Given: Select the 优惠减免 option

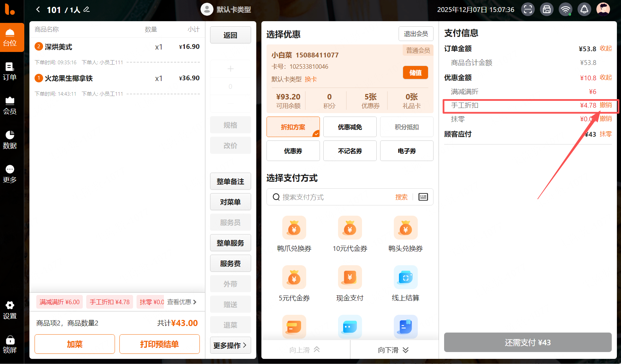Looking at the screenshot, I should click(350, 127).
